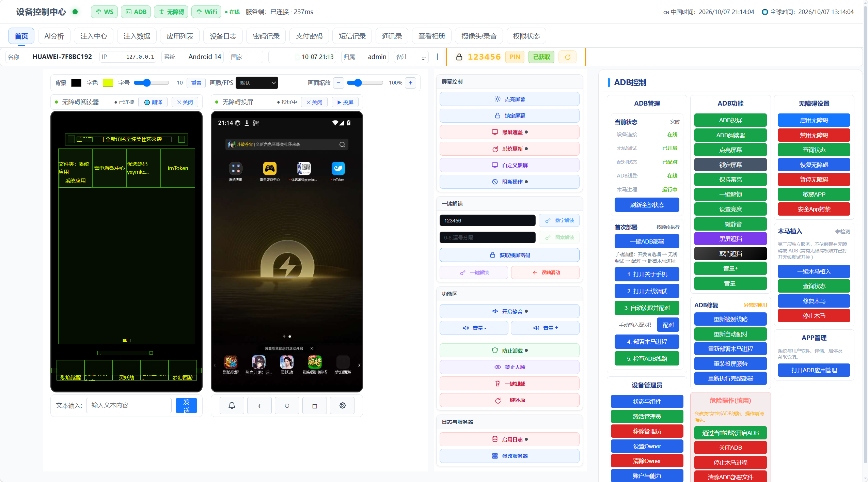This screenshot has height=482, width=868.
Task: Pick the yellow 字色 color swatch
Action: (108, 83)
